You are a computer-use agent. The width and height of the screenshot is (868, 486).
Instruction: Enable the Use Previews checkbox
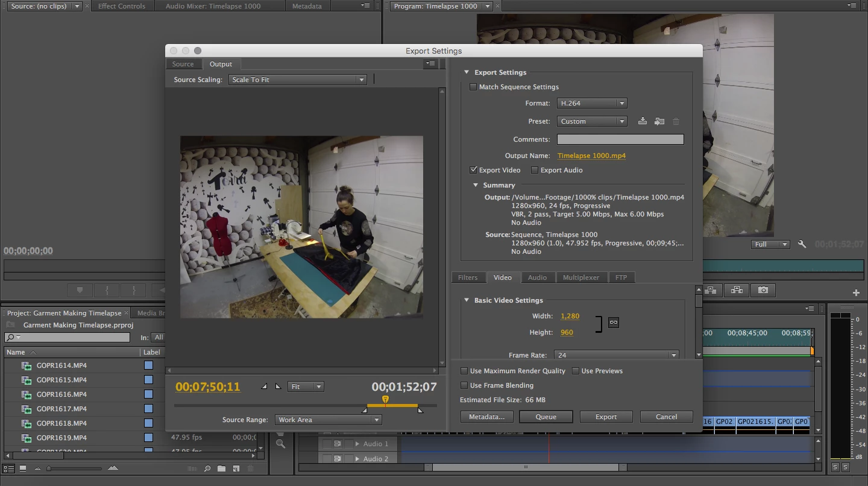click(576, 371)
